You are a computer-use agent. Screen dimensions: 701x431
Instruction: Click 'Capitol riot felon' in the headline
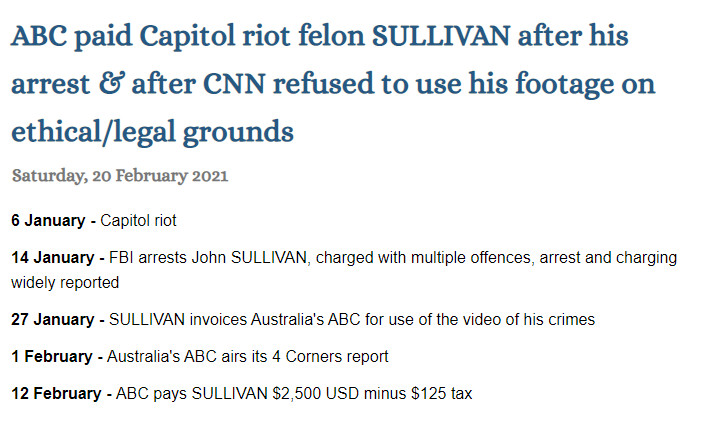(252, 36)
